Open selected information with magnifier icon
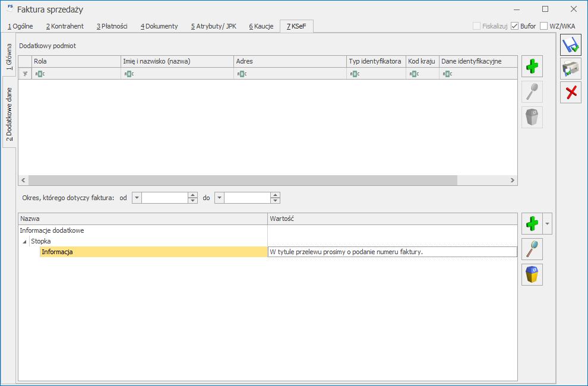This screenshot has width=588, height=386. click(x=532, y=249)
